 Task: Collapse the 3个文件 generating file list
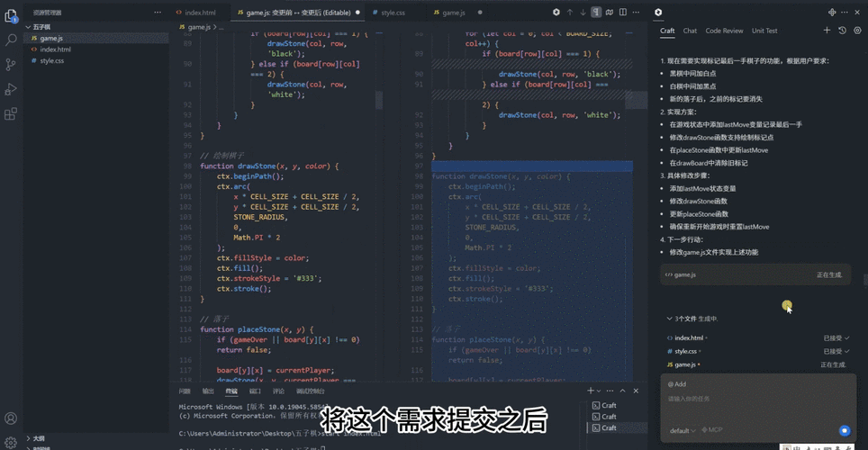coord(669,319)
